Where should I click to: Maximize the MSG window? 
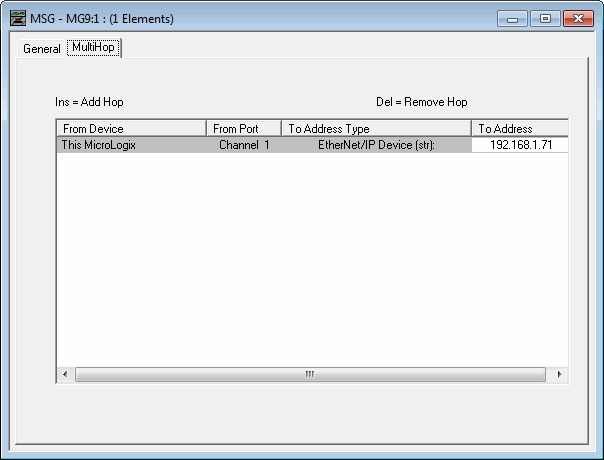click(x=545, y=18)
